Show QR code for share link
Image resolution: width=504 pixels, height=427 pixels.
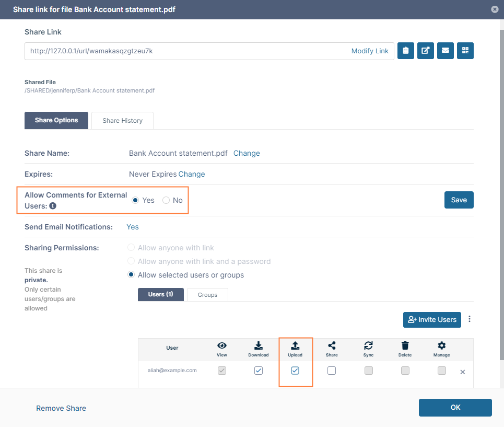coord(465,51)
